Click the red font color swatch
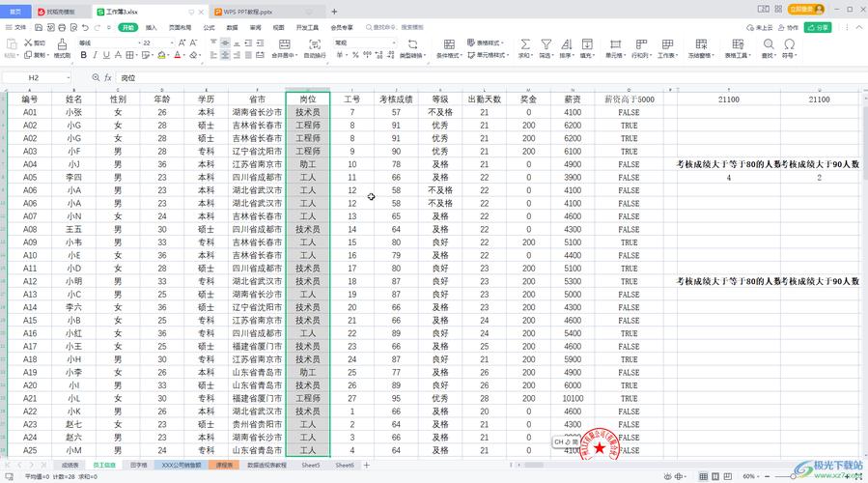 (x=177, y=55)
